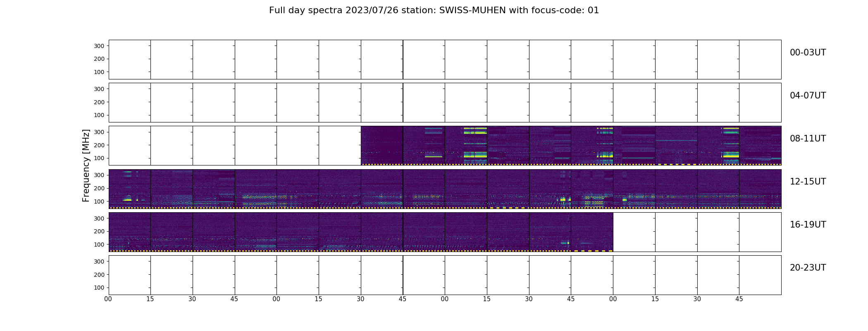868x331 pixels.
Task: Select the '16-19UT' row label
Action: [x=808, y=225]
